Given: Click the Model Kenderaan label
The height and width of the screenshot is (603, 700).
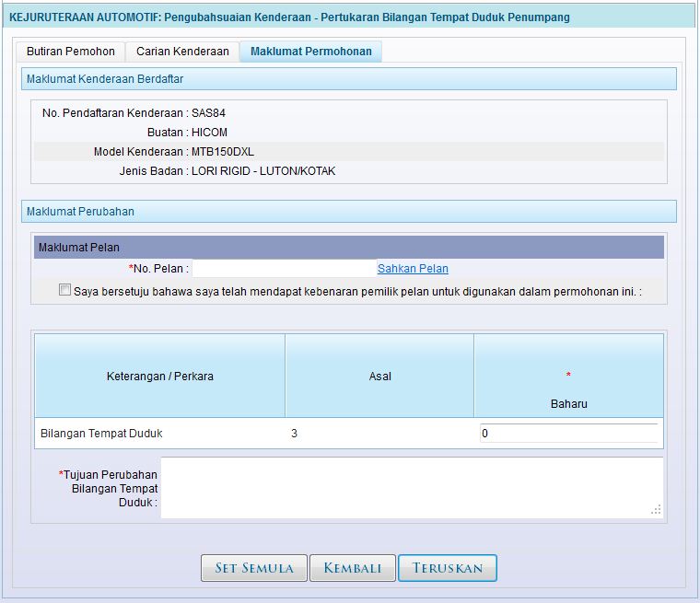Looking at the screenshot, I should tap(141, 152).
